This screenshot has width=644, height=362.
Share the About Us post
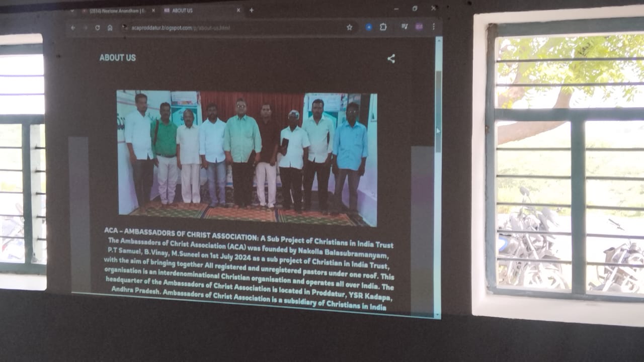coord(391,58)
